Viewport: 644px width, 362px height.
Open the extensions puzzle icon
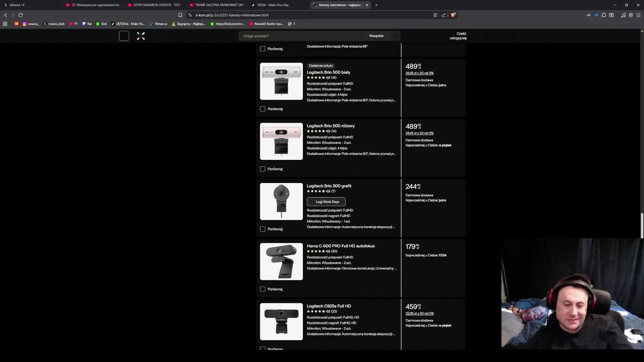tap(604, 15)
